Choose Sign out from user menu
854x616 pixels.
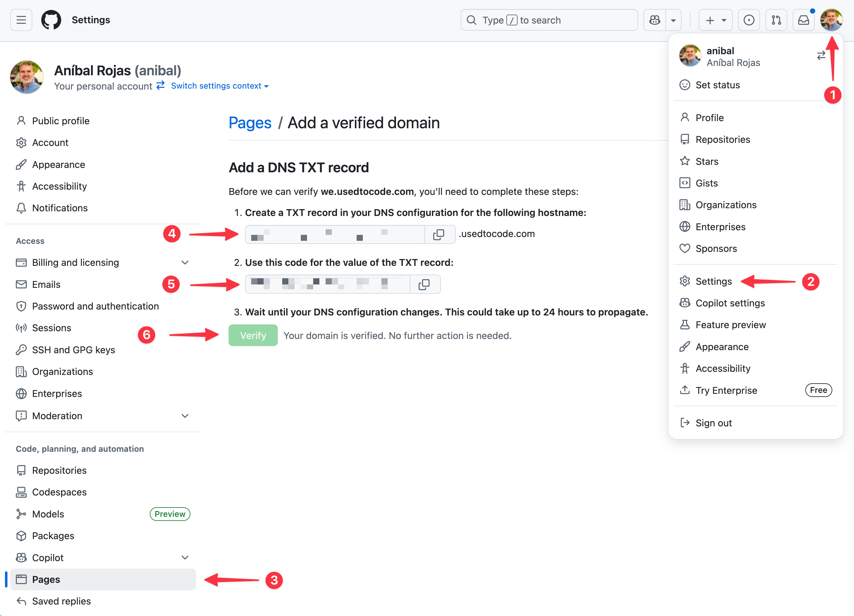pyautogui.click(x=713, y=423)
